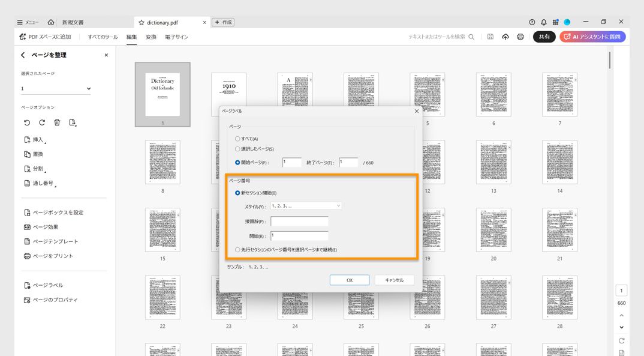The width and height of the screenshot is (644, 356).
Task: Select page 1 Dictionary thumbnail
Action: coord(162,94)
